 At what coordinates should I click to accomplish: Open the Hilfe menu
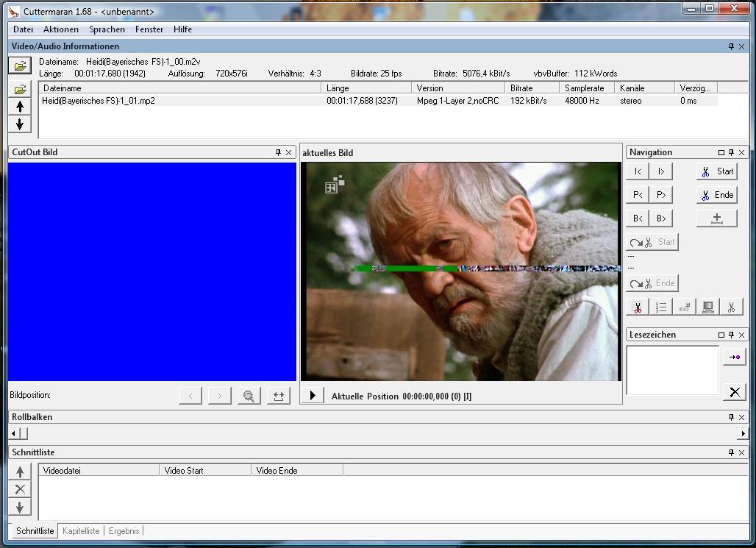coord(182,29)
